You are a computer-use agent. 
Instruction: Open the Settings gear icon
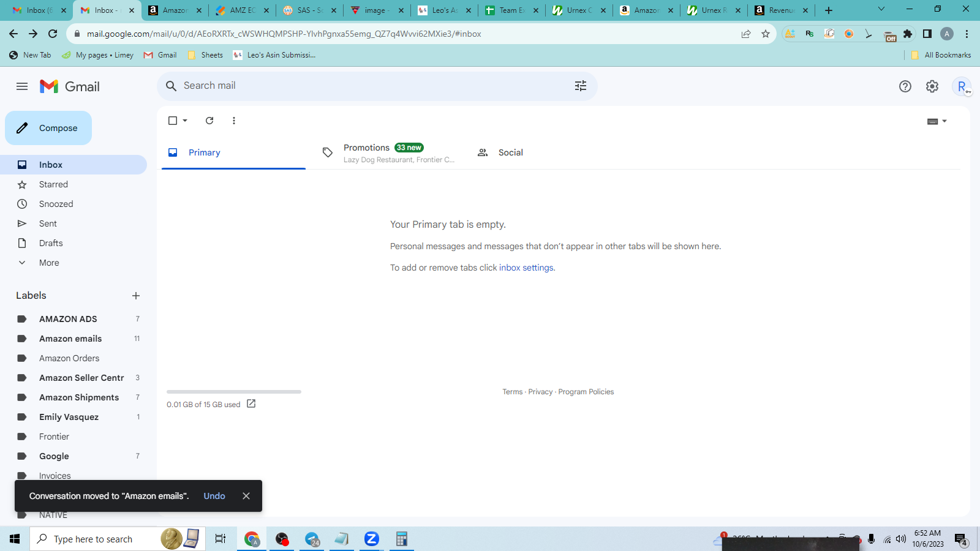(932, 86)
